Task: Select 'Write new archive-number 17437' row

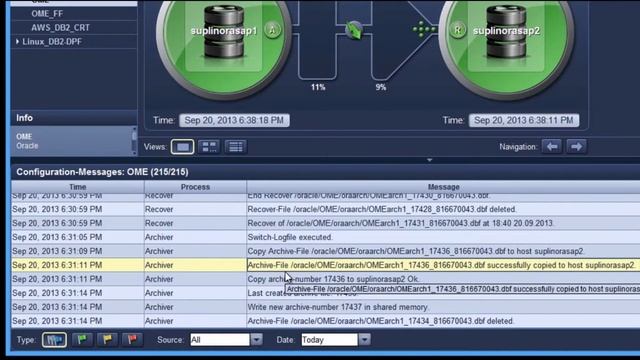Action: (326, 307)
